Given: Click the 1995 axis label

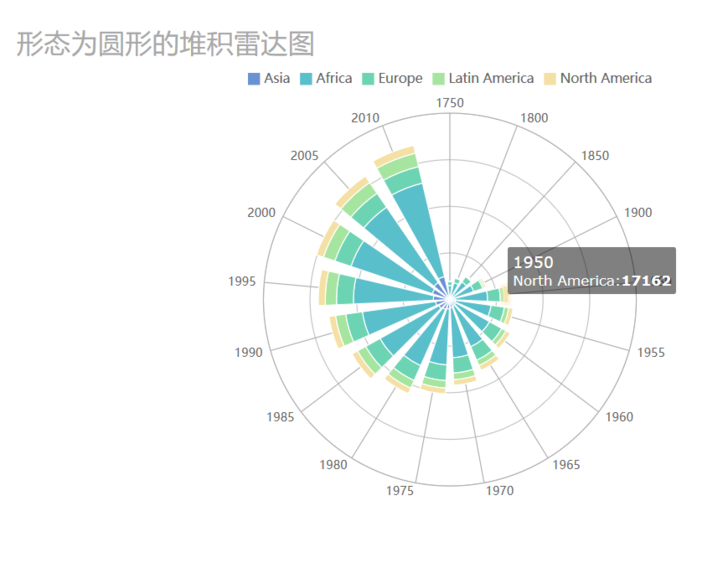Looking at the screenshot, I should tap(240, 282).
